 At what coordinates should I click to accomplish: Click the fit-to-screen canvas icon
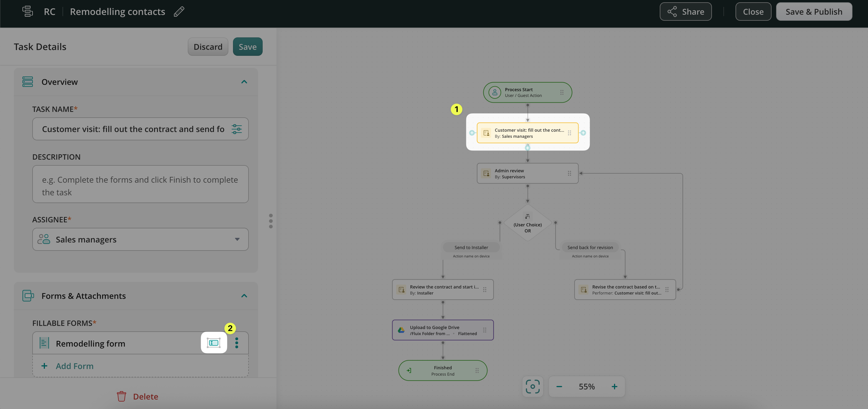click(x=532, y=387)
